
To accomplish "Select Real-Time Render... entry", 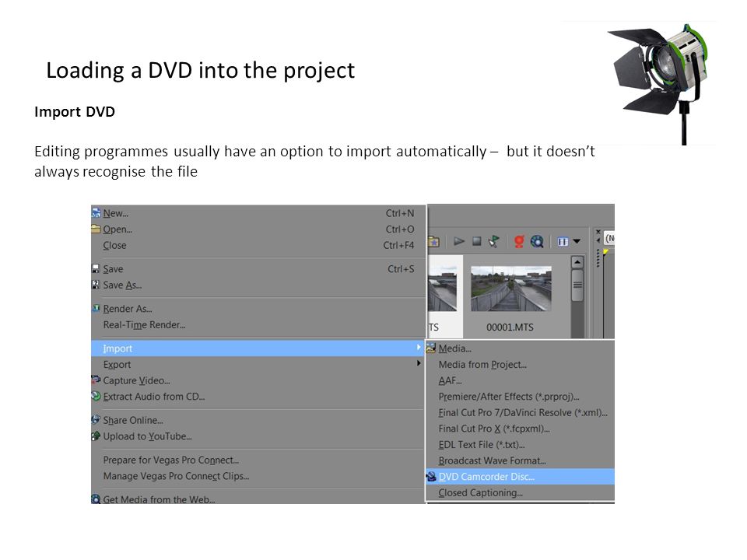I will [258, 325].
